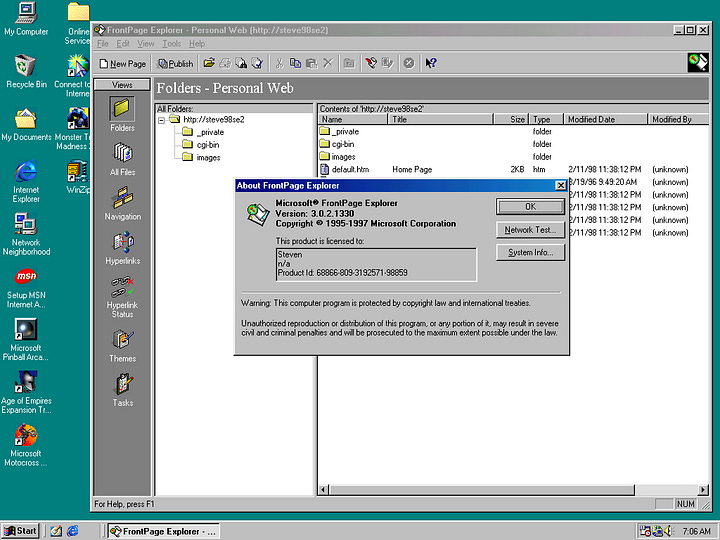
Task: Select _private folder in contents list
Action: pos(339,131)
